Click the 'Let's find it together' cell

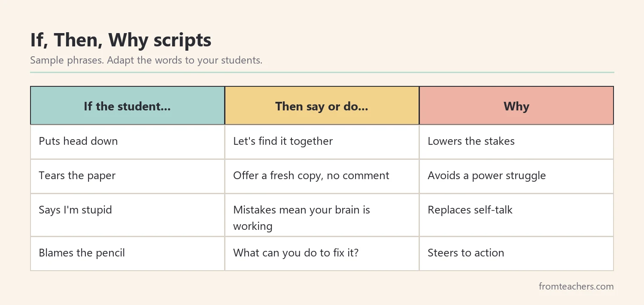322,142
